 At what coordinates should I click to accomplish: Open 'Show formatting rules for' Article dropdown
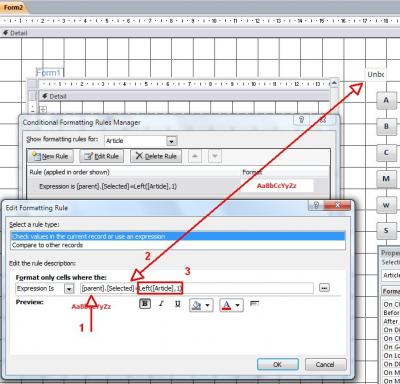[x=171, y=141]
